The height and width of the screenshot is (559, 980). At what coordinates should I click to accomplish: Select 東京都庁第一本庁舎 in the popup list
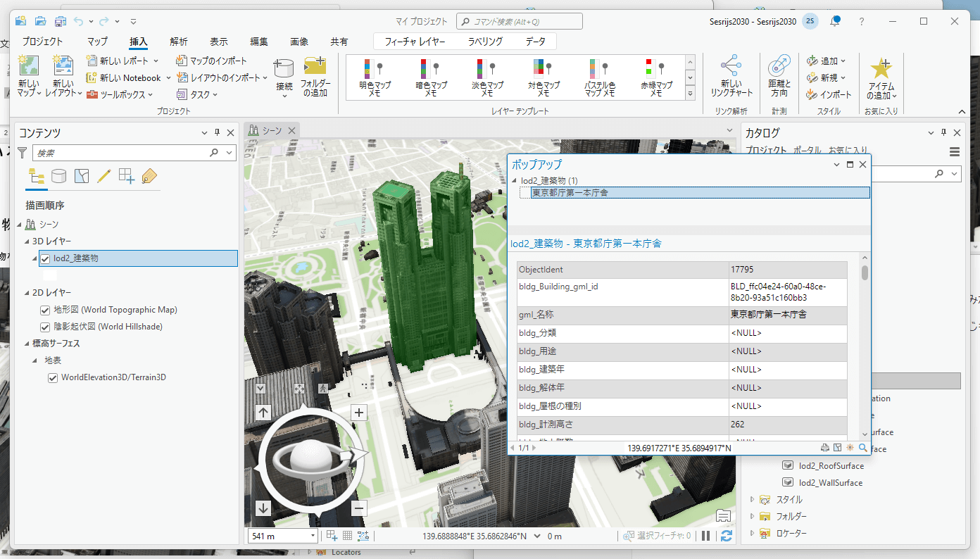click(x=701, y=192)
